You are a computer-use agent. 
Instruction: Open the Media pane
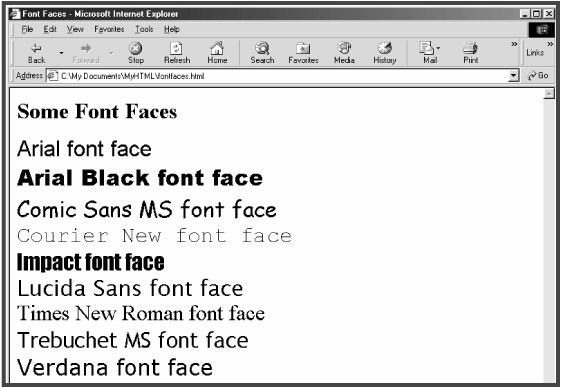[x=344, y=53]
